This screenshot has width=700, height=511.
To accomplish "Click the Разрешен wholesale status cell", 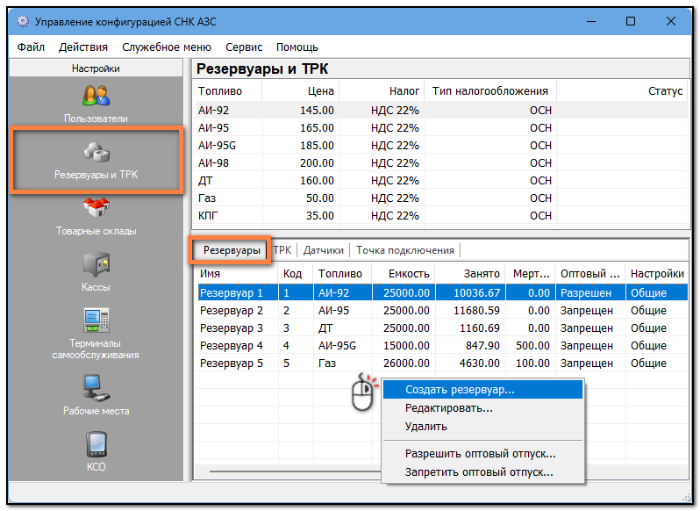I will click(590, 293).
